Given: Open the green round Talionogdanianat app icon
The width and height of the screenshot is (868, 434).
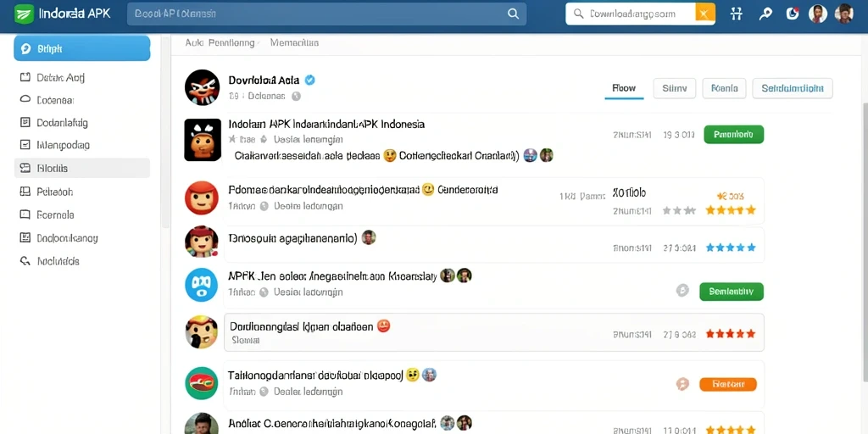Looking at the screenshot, I should pyautogui.click(x=202, y=383).
